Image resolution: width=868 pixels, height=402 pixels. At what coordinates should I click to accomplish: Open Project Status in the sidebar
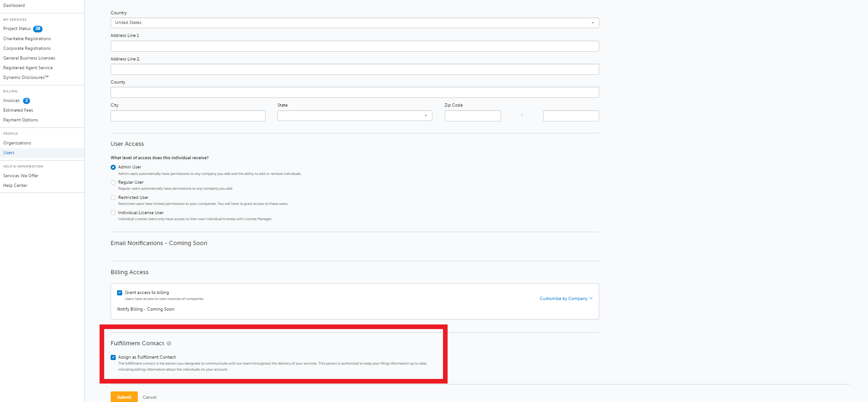(17, 29)
